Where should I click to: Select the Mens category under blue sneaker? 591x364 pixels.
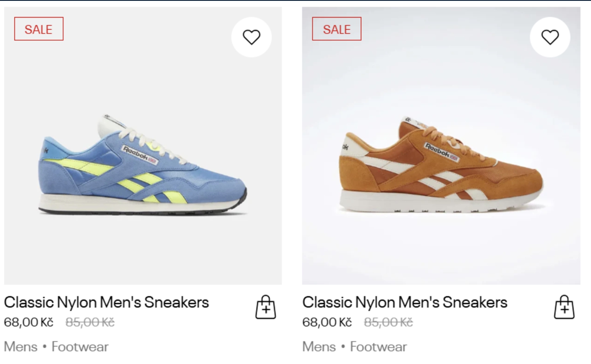tap(21, 347)
